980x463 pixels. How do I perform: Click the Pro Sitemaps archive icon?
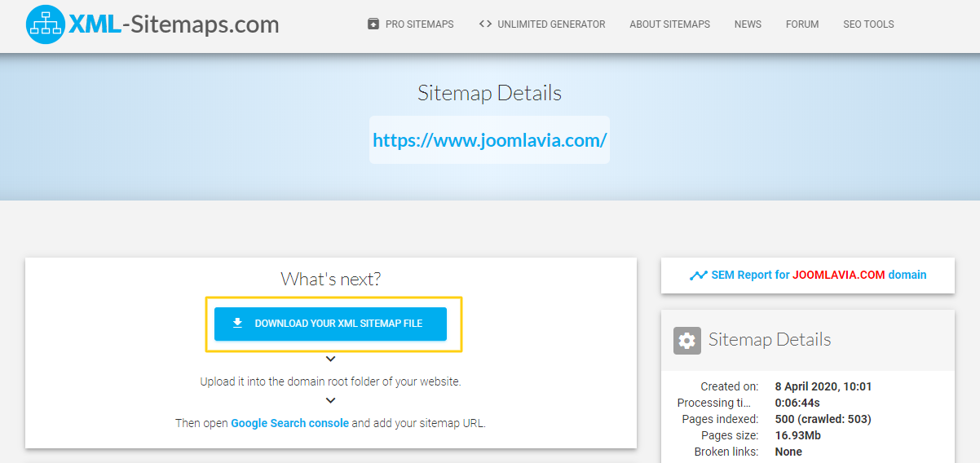tap(373, 24)
